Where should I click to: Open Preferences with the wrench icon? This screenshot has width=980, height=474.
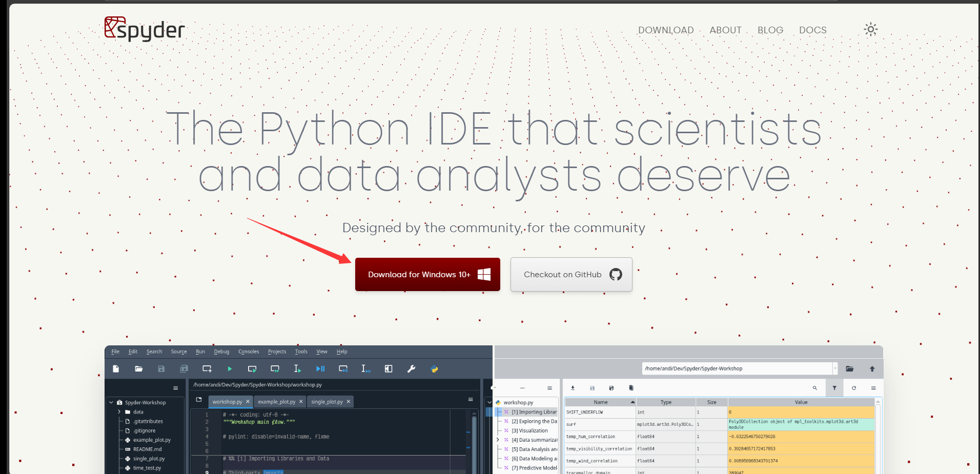411,368
